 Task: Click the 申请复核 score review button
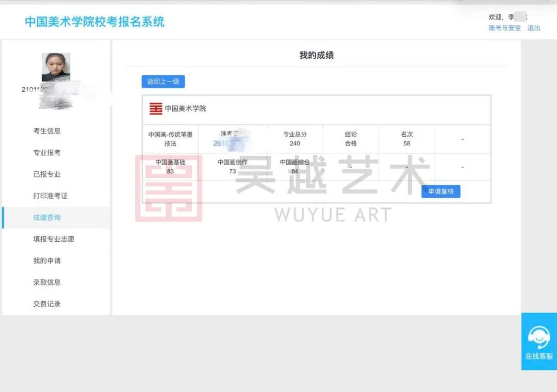click(x=440, y=191)
